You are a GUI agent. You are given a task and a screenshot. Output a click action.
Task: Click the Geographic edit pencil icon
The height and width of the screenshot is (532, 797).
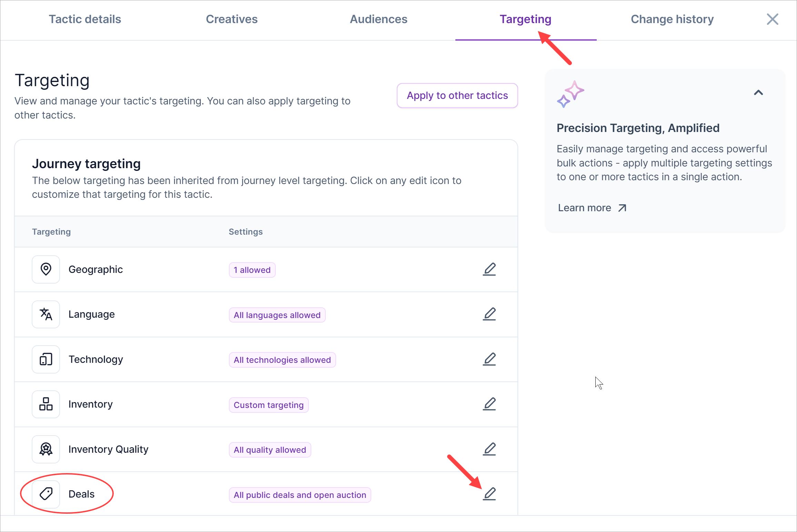coord(489,269)
